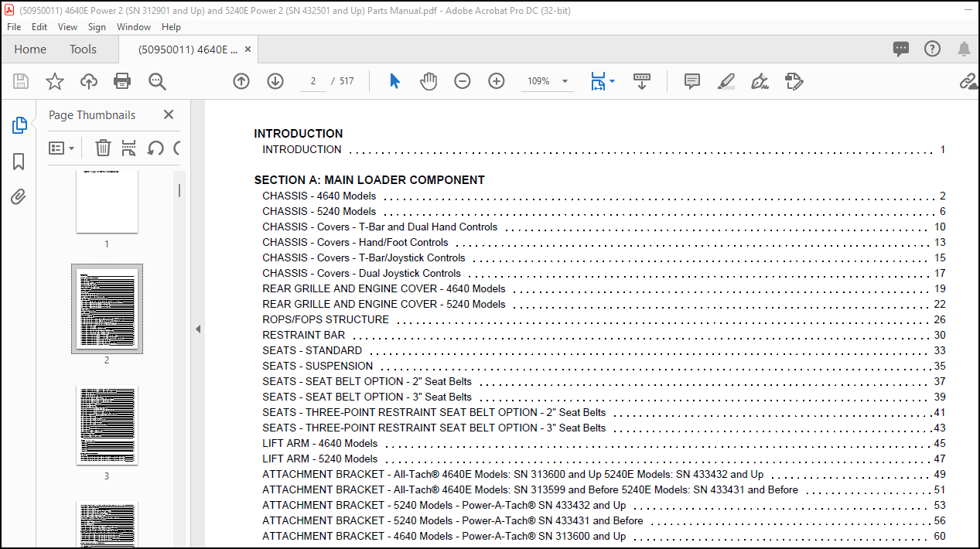Choose the Selection arrow tool
Viewport: 980px width, 549px height.
(x=394, y=81)
